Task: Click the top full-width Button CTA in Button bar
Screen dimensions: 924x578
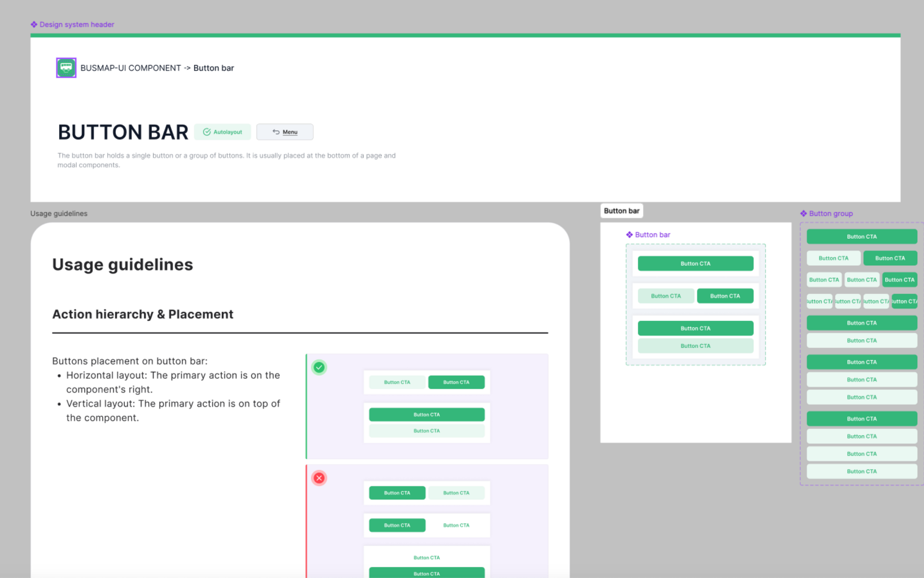Action: click(695, 264)
